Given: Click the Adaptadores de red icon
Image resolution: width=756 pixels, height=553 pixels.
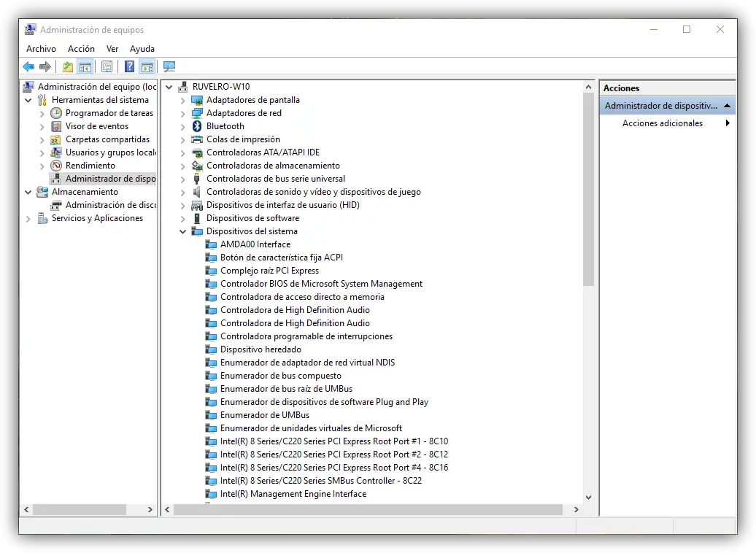Looking at the screenshot, I should click(x=197, y=113).
